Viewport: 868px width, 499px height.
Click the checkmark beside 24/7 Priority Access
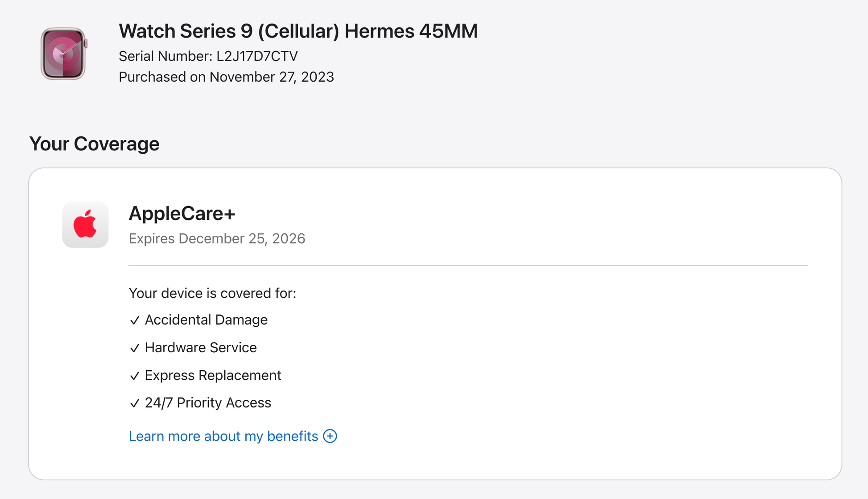[x=134, y=404]
